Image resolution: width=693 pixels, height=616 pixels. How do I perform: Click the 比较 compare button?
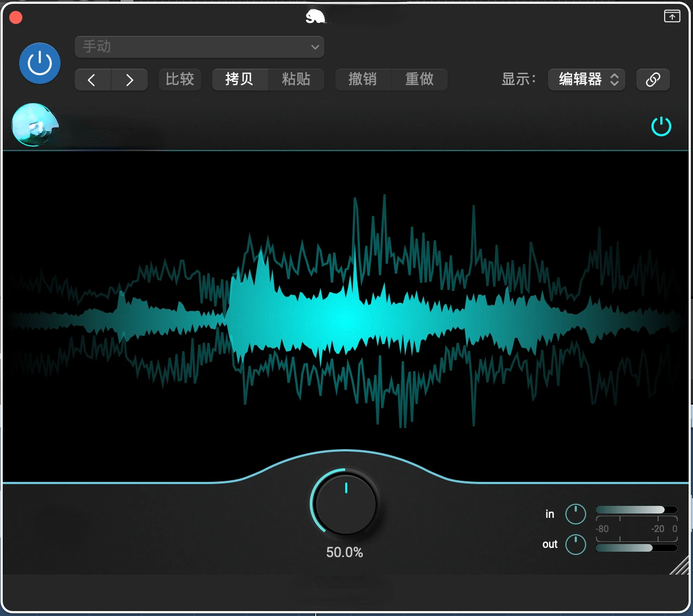tap(180, 80)
